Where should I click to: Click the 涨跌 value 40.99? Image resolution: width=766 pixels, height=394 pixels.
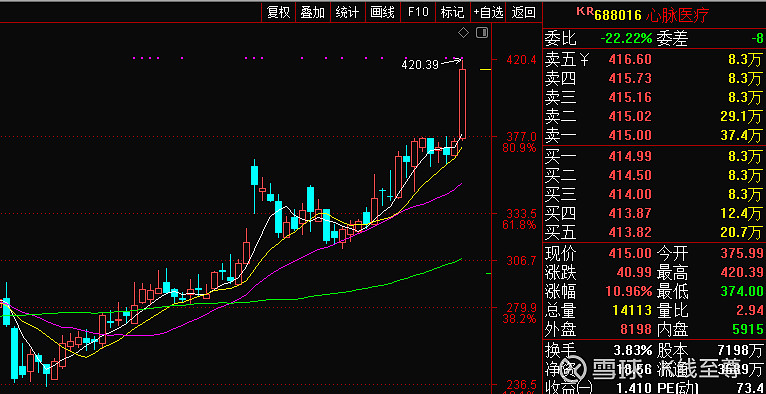[633, 273]
